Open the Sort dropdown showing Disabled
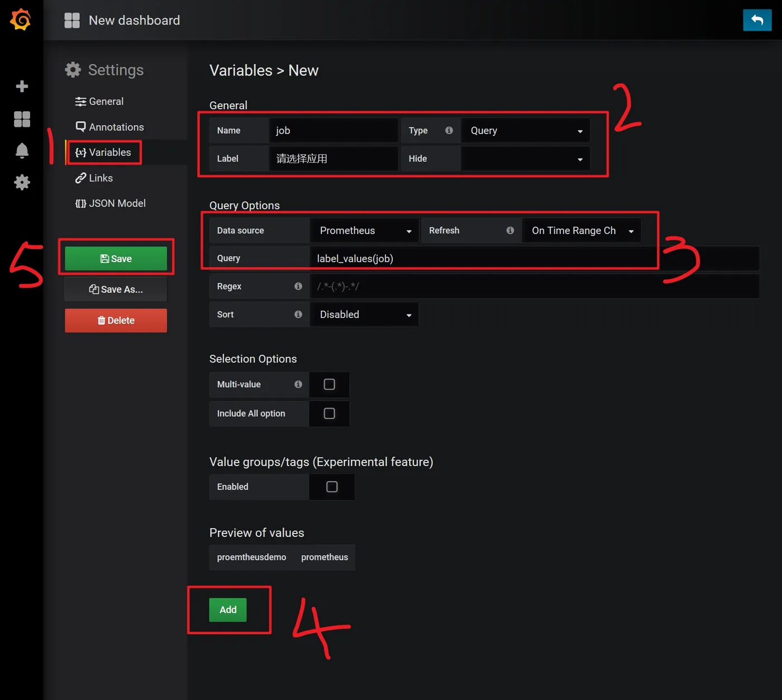Viewport: 782px width, 700px height. pyautogui.click(x=364, y=315)
